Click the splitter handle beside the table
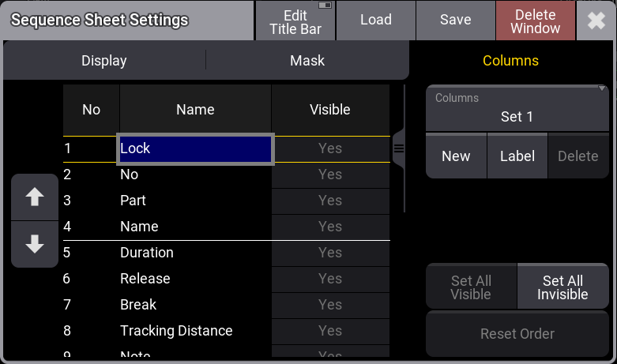 coord(399,148)
